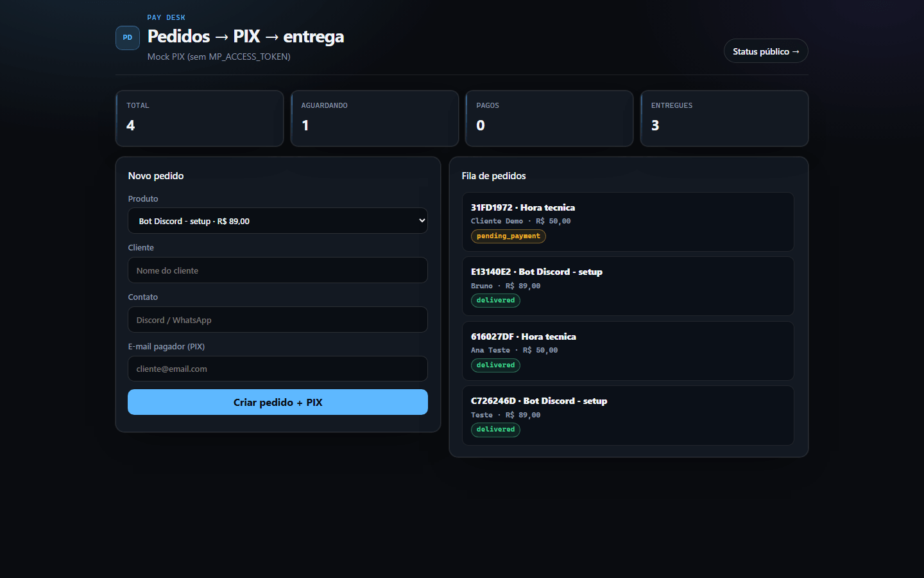Image resolution: width=924 pixels, height=578 pixels.
Task: Click the Novo pedido heading
Action: pyautogui.click(x=156, y=176)
